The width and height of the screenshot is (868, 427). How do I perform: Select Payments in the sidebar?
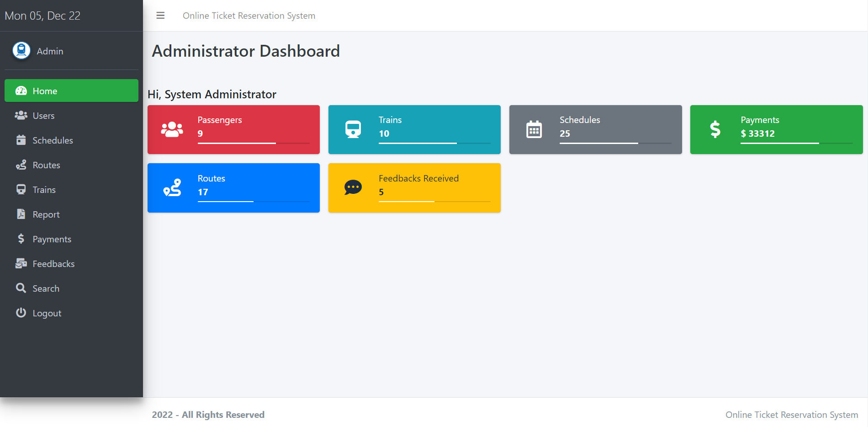[x=52, y=239]
